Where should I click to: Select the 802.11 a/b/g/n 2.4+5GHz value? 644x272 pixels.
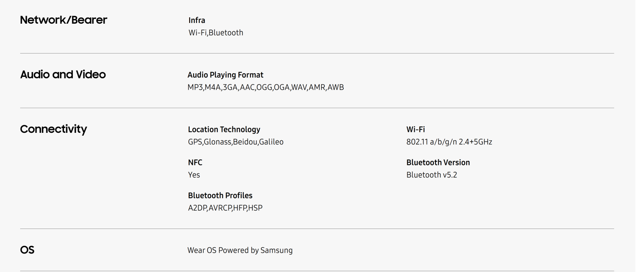(x=449, y=142)
